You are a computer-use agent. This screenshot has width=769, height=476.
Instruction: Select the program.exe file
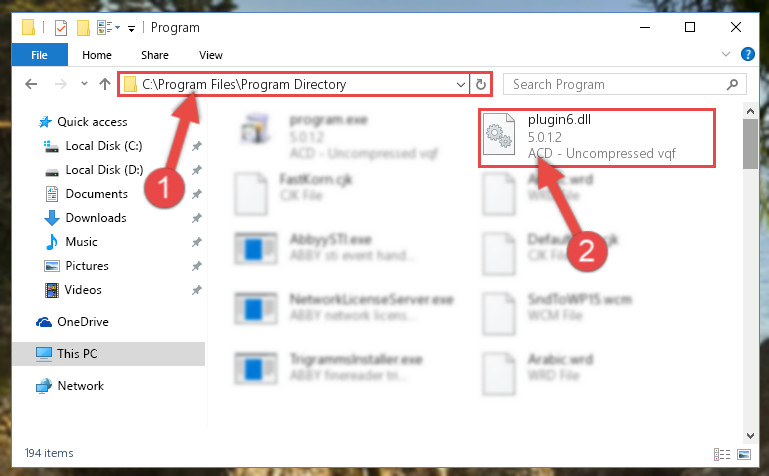(x=338, y=136)
